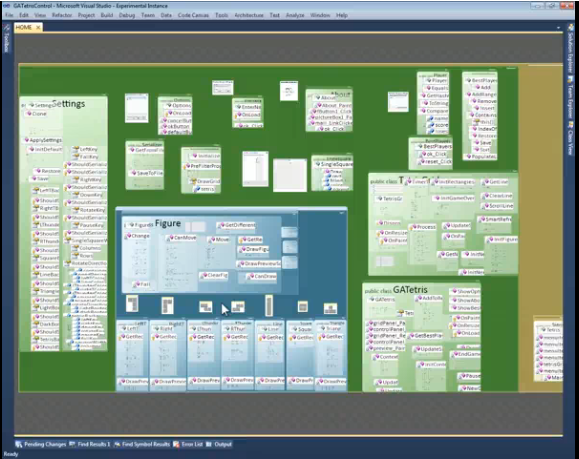The width and height of the screenshot is (579, 459).
Task: Open the Debug menu
Action: (x=127, y=15)
